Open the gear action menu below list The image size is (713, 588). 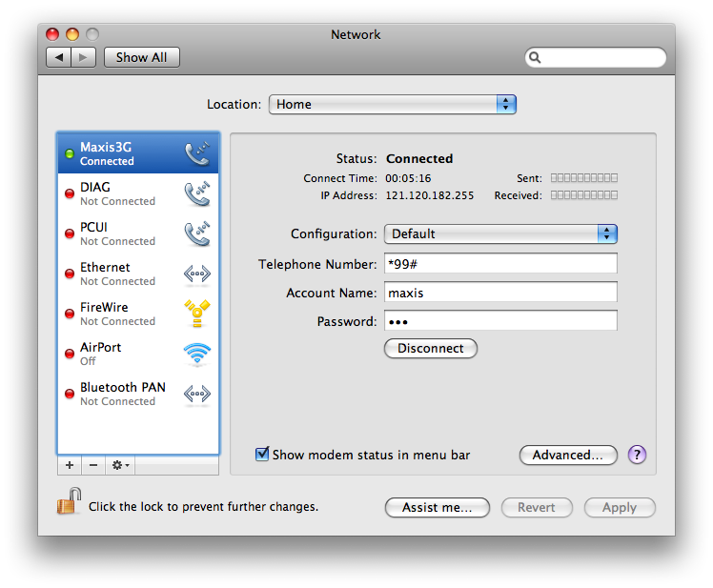click(x=121, y=465)
